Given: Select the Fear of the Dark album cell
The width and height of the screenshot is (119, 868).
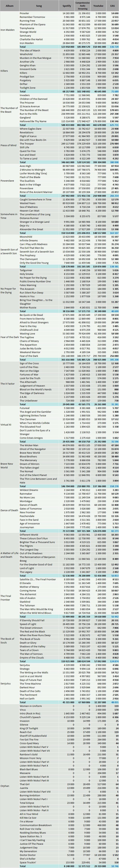Looking at the screenshot, I should click(10, 337).
